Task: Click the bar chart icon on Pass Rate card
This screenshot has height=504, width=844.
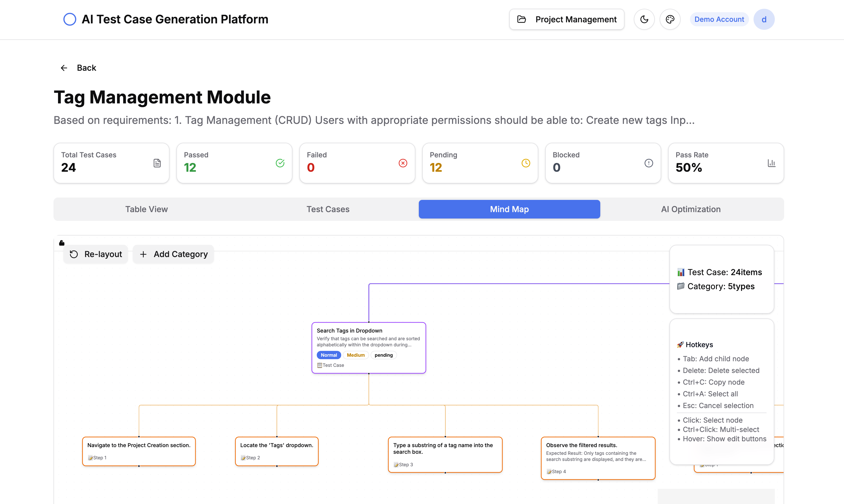Action: 772,163
